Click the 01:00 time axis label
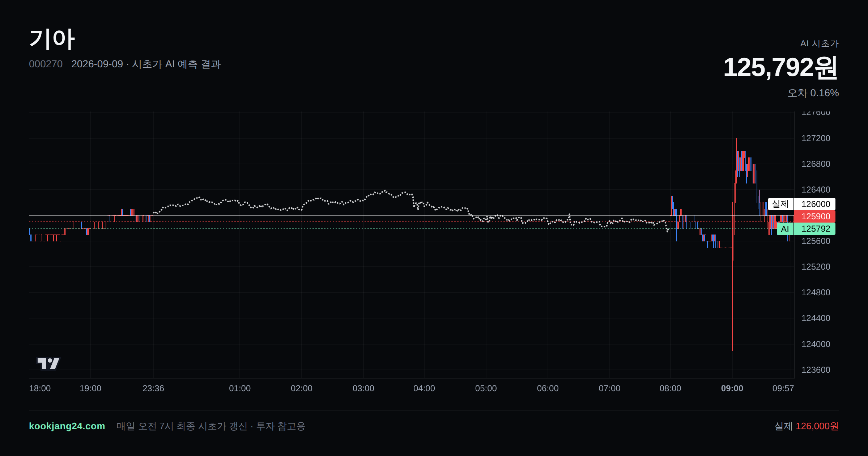The image size is (868, 456). 240,388
